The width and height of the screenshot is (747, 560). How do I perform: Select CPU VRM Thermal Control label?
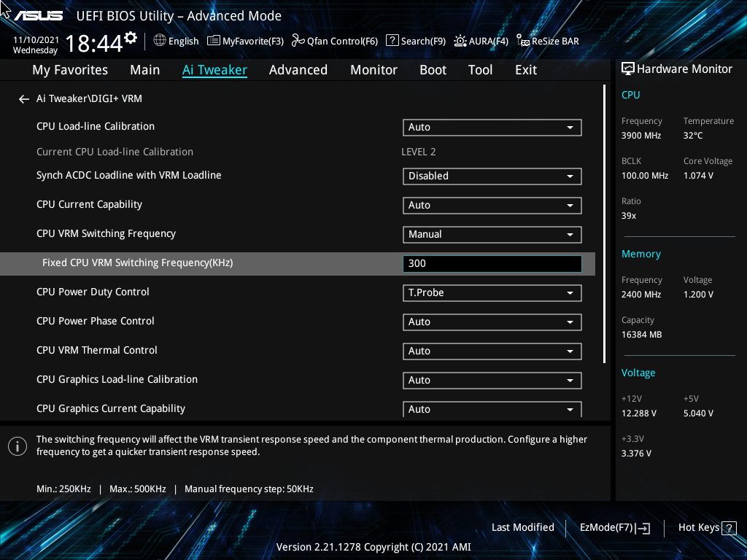pos(97,350)
